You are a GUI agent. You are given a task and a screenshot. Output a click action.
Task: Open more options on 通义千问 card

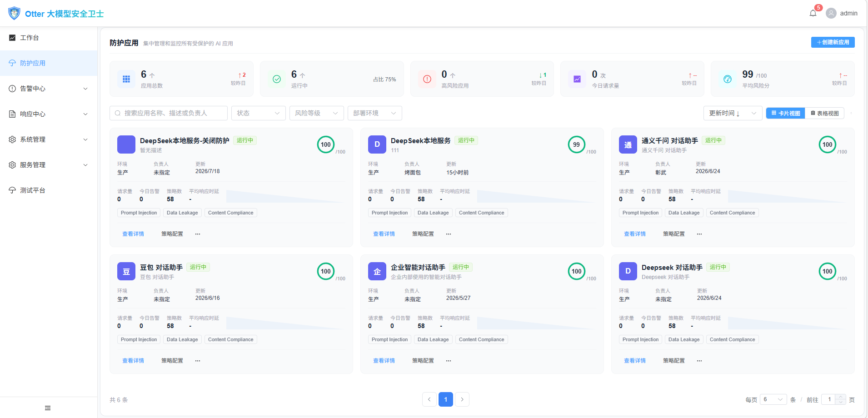coord(699,234)
